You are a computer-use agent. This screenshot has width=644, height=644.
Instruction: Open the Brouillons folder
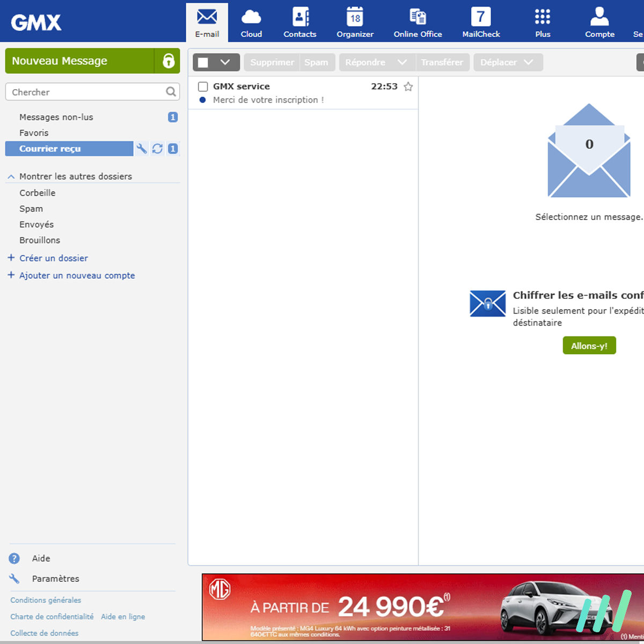(x=40, y=240)
